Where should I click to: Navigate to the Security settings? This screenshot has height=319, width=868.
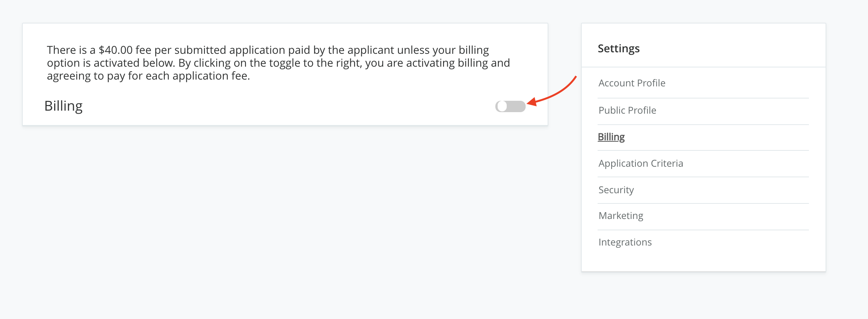616,190
